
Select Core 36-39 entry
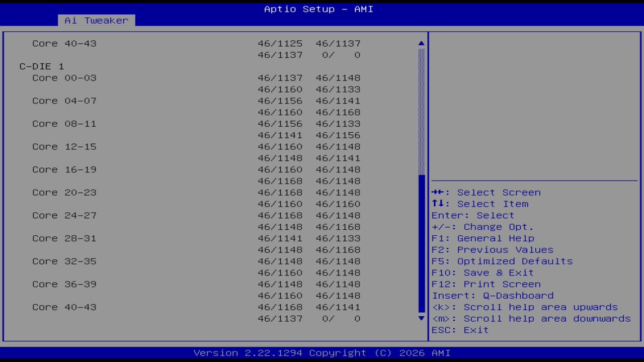click(x=64, y=284)
